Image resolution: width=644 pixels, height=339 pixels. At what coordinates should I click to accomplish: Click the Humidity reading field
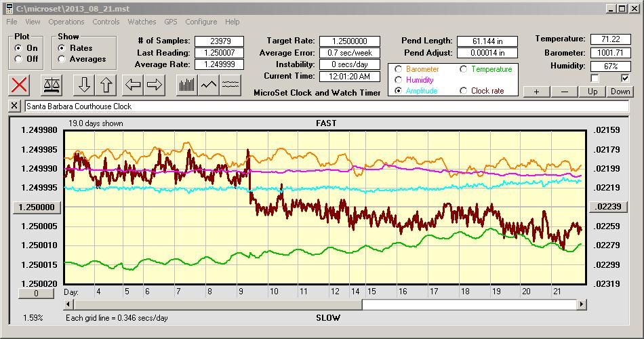tap(610, 66)
